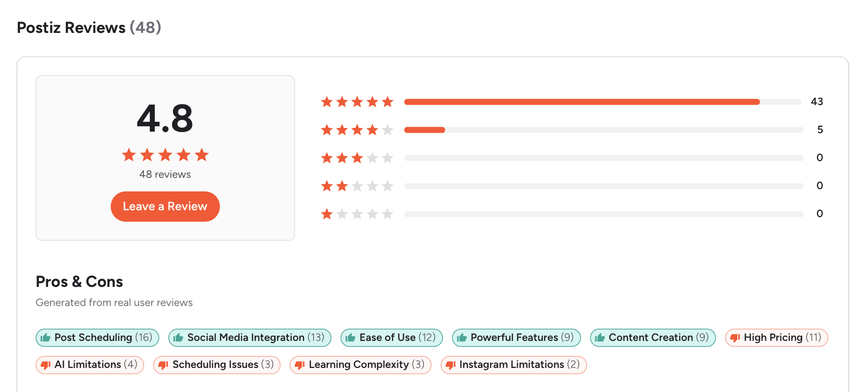This screenshot has width=868, height=392.
Task: Click the Leave a Review button
Action: point(165,206)
